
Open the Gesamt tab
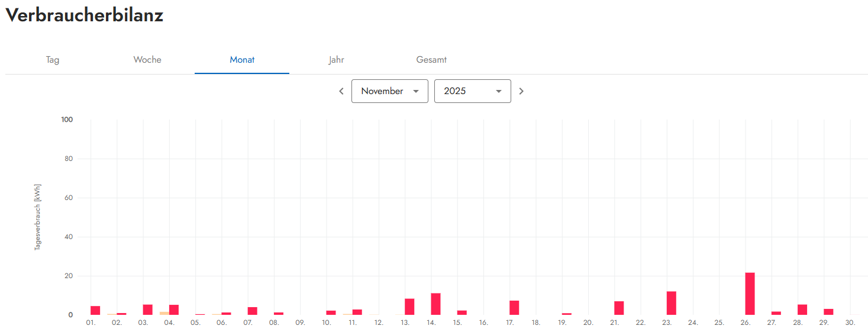[x=431, y=60]
